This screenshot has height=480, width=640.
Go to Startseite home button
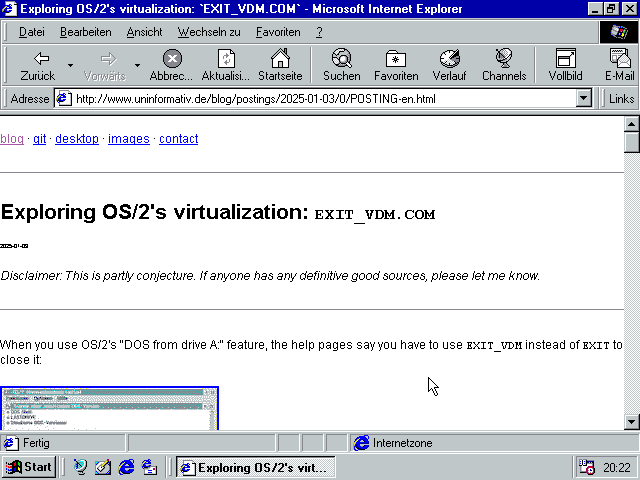pos(280,65)
